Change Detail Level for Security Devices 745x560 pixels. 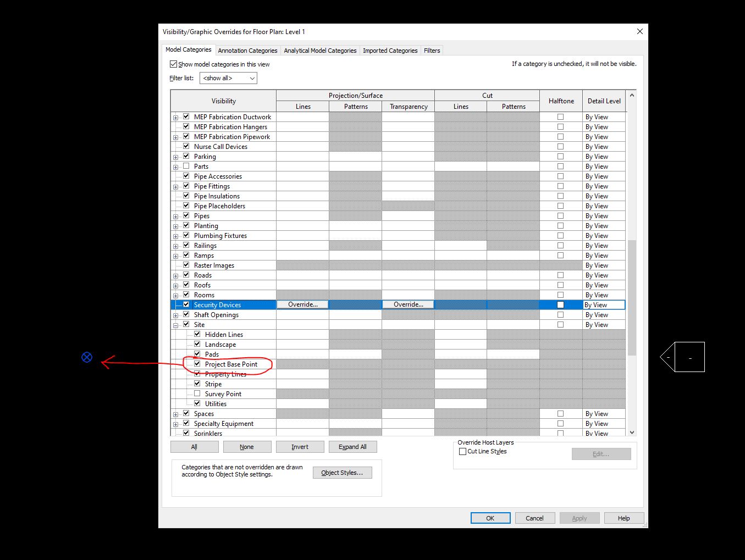603,304
